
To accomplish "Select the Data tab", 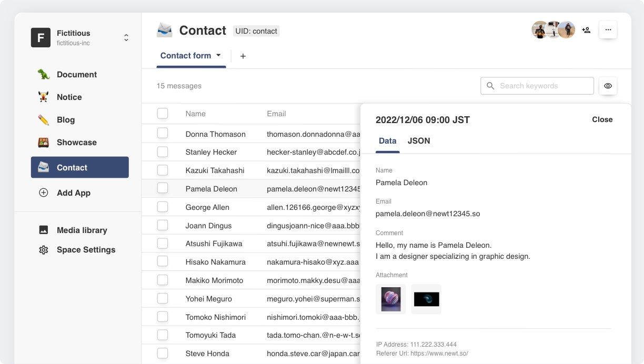I will tap(388, 140).
